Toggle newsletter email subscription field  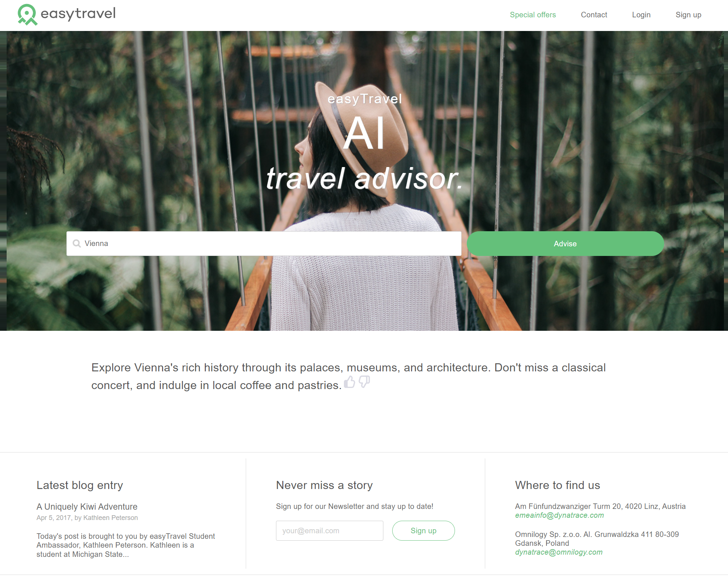tap(329, 530)
